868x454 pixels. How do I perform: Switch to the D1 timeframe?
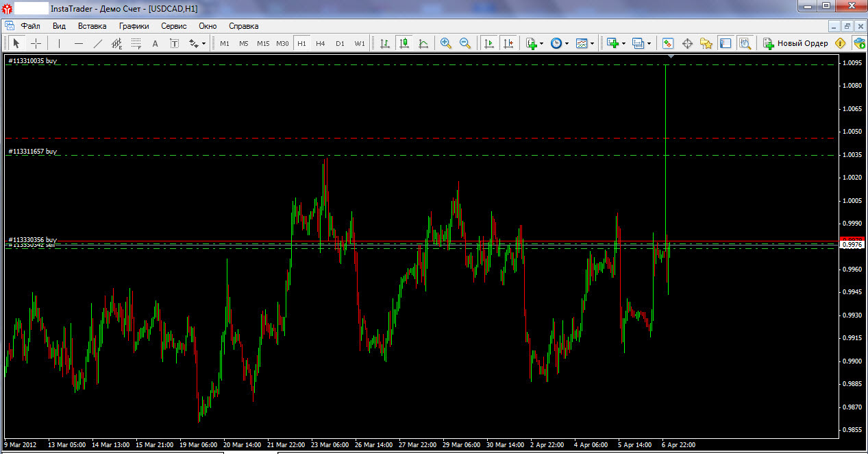point(340,43)
